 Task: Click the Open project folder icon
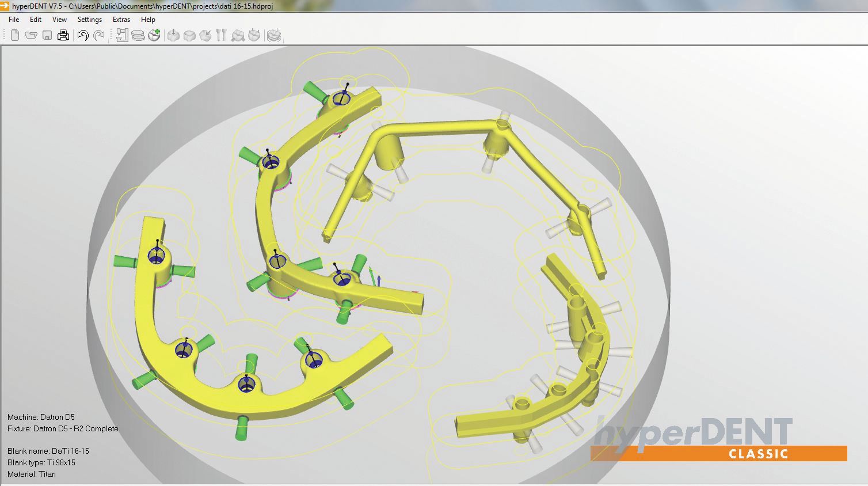pos(31,35)
